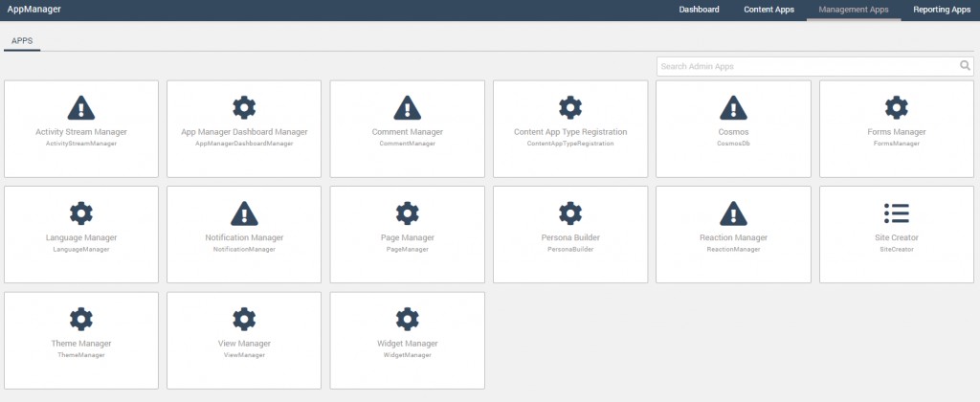The image size is (980, 402).
Task: Open App Manager Dashboard Manager gear icon
Action: click(244, 107)
